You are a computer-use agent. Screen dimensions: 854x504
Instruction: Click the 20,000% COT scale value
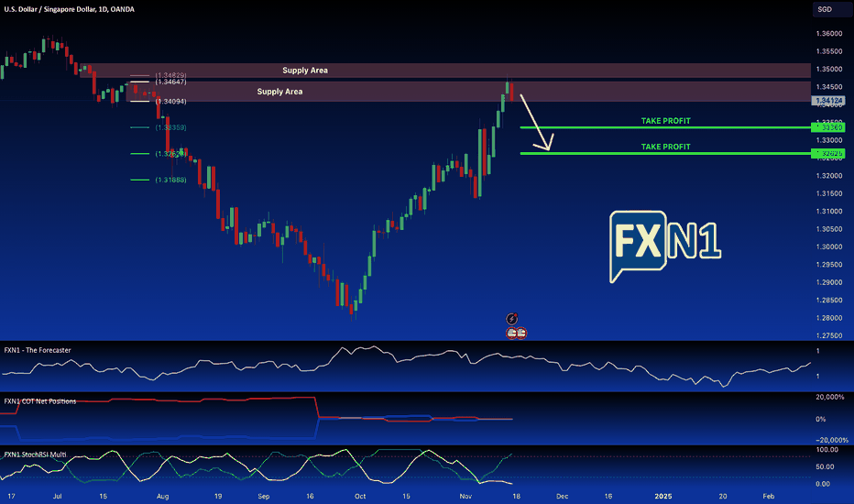pos(830,397)
